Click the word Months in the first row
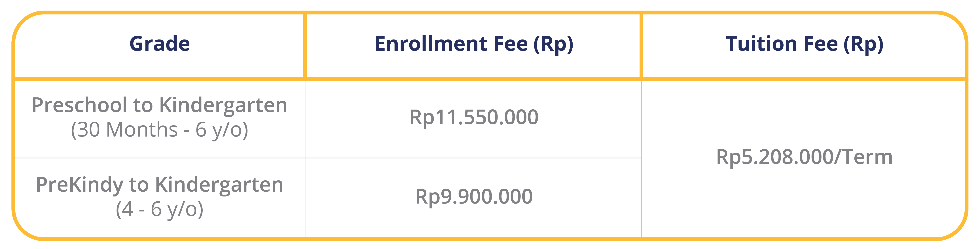The image size is (980, 249). click(x=142, y=129)
